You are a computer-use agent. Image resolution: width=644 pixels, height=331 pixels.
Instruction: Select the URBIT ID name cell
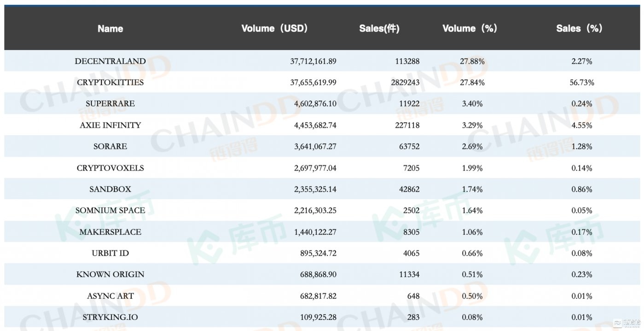pos(110,254)
